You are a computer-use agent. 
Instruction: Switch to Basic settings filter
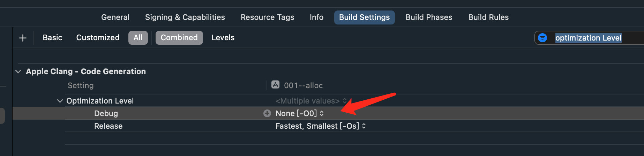click(53, 38)
